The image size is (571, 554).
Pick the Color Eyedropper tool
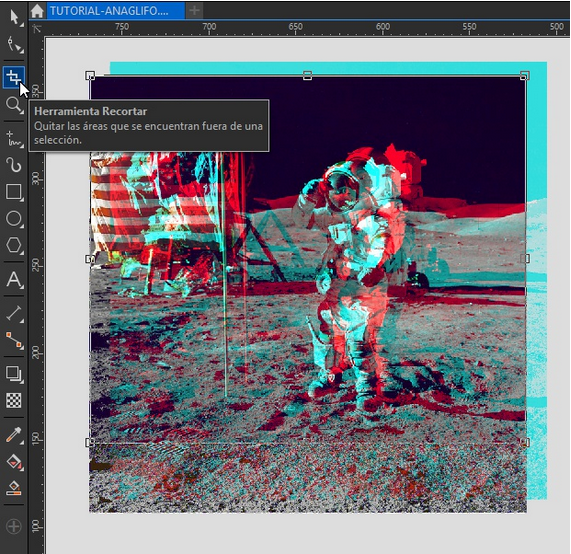(x=14, y=435)
